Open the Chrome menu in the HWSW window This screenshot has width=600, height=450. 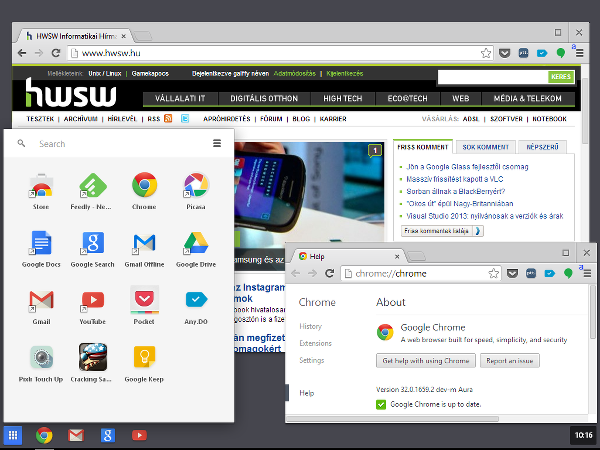point(580,53)
